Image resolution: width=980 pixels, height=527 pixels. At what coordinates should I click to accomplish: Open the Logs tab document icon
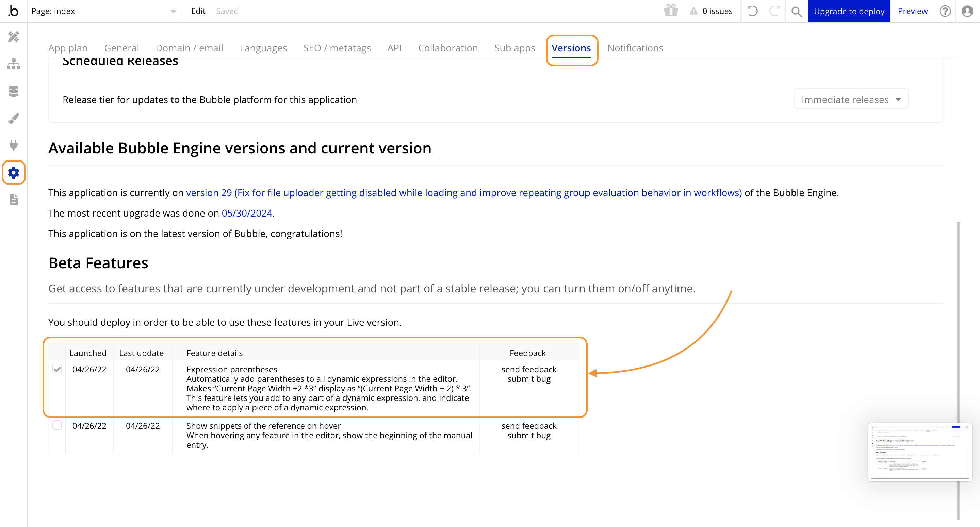coord(13,200)
